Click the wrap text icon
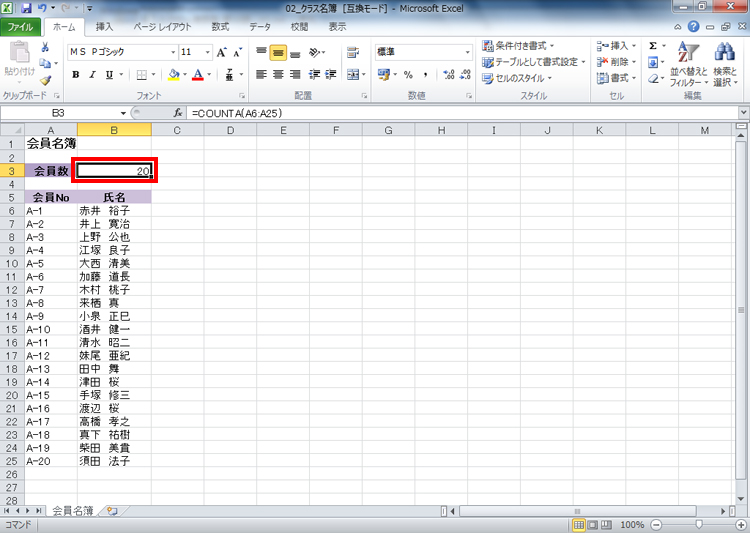This screenshot has height=533, width=750. (353, 52)
